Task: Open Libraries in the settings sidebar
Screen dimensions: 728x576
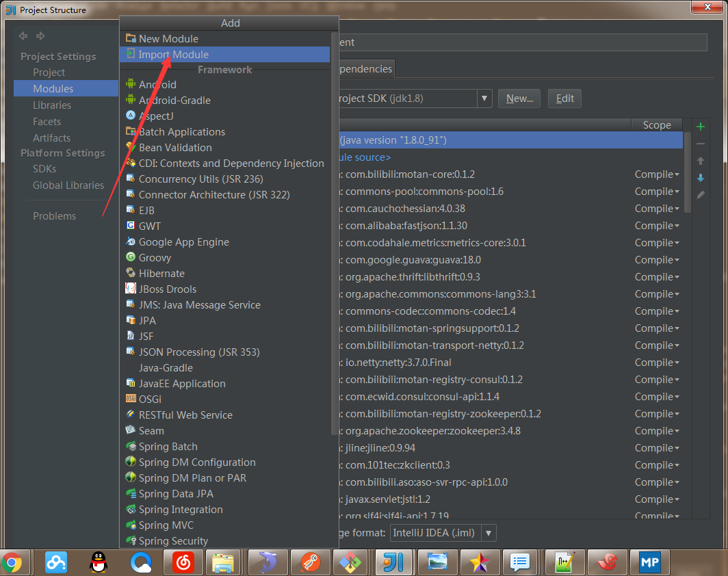Action: [52, 105]
